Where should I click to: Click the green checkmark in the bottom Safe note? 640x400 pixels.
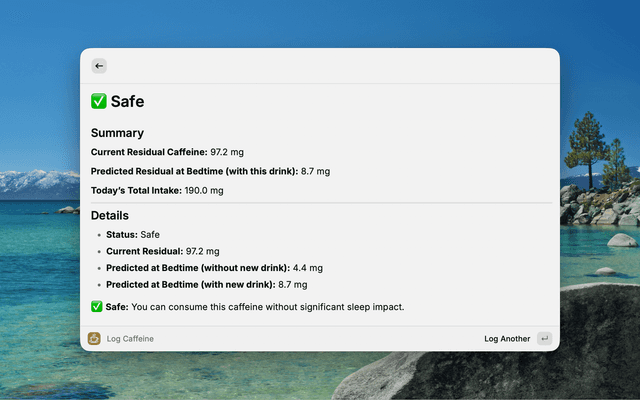[x=97, y=307]
